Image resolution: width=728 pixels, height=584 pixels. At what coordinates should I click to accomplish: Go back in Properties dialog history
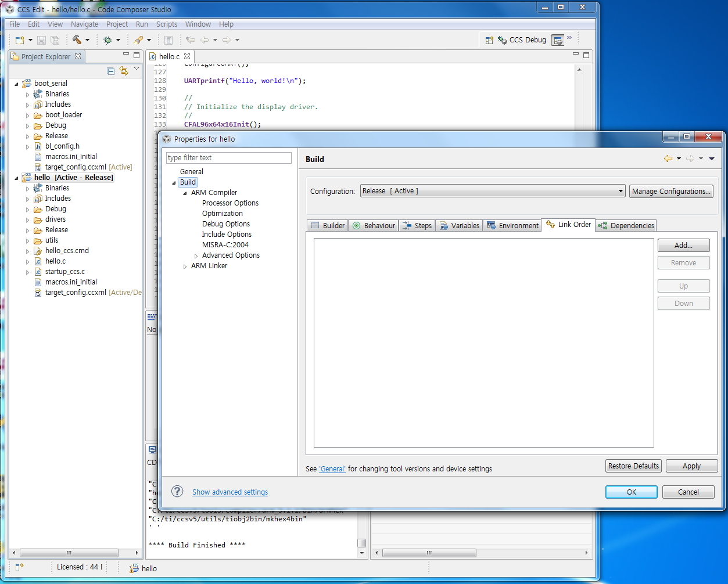point(668,158)
